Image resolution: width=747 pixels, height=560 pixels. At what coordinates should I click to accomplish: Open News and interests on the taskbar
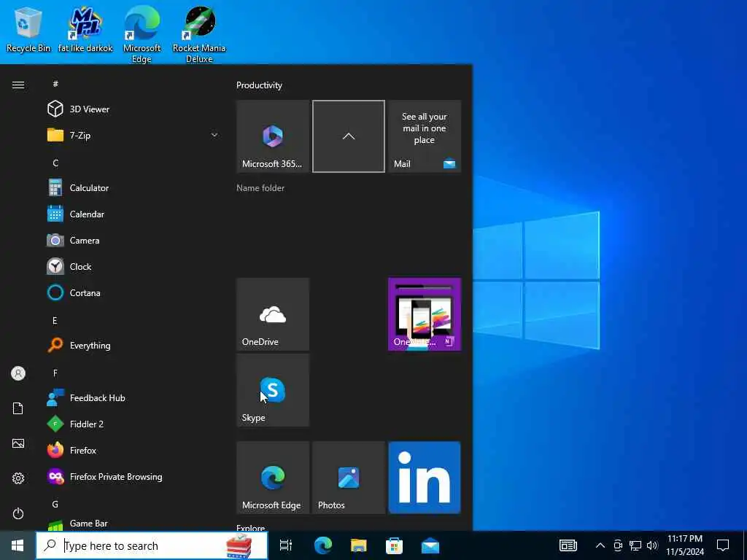(568, 545)
